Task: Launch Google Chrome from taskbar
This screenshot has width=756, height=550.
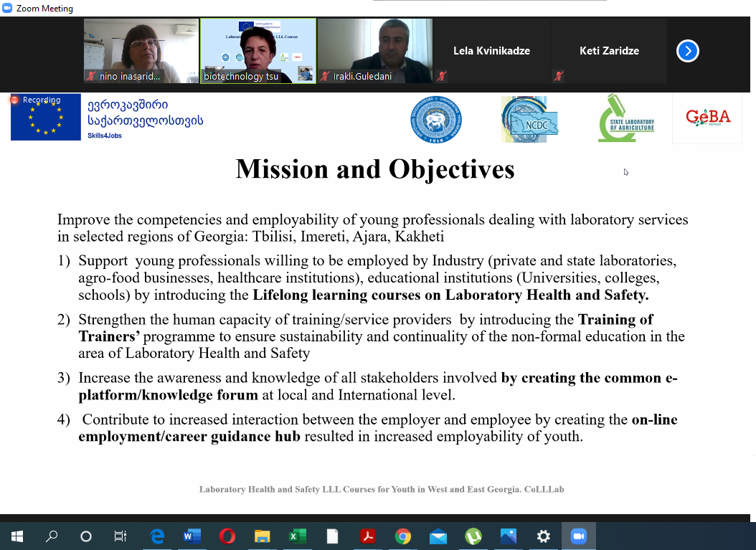Action: [x=402, y=536]
